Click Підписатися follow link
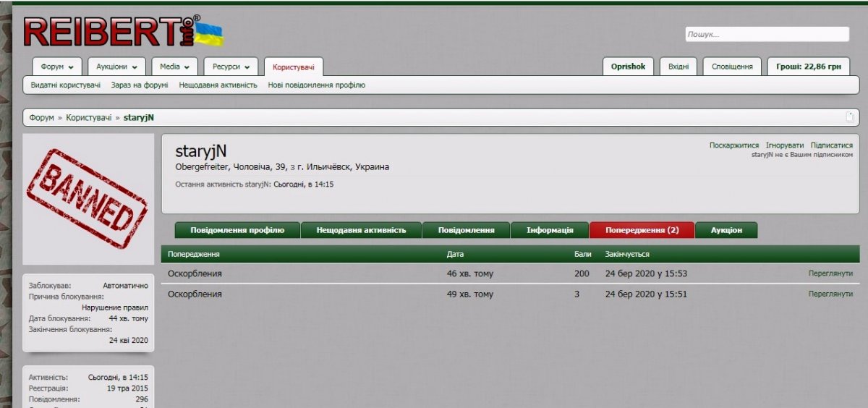The width and height of the screenshot is (868, 408). [x=832, y=145]
